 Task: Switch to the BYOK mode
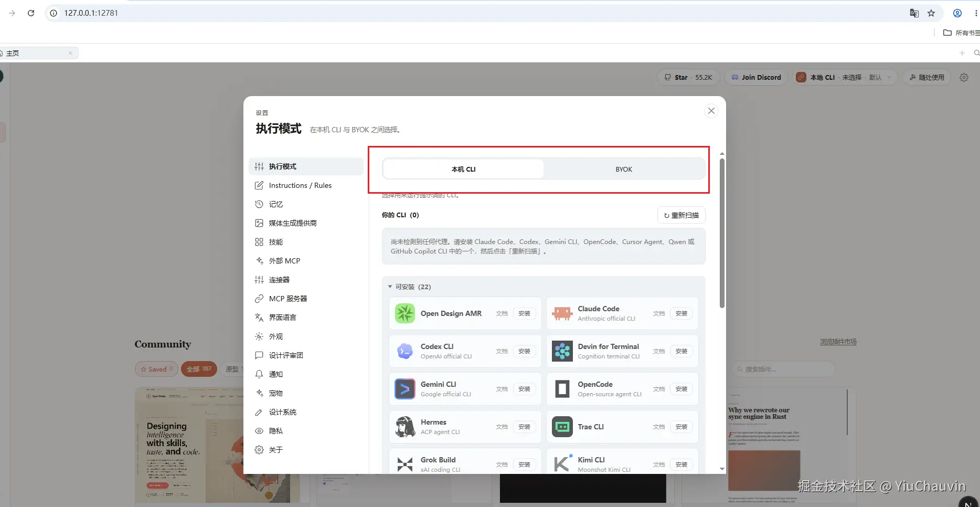[x=624, y=169]
